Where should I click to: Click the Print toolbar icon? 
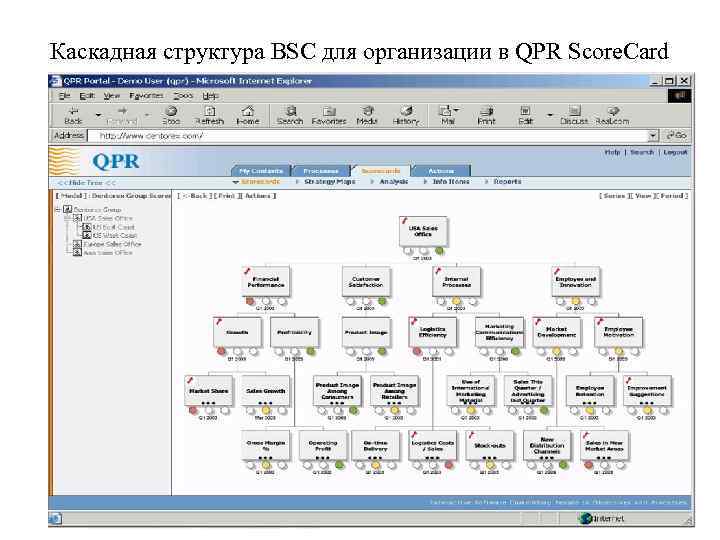click(486, 116)
